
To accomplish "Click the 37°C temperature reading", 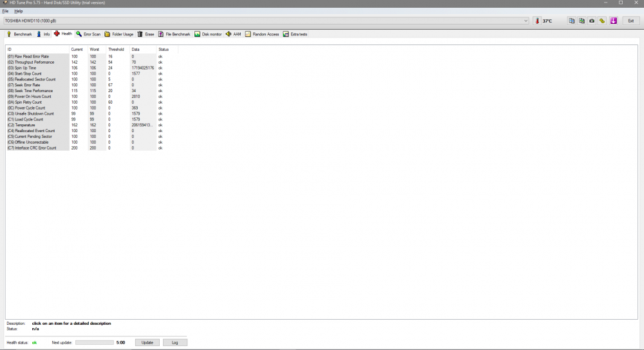I will (x=547, y=21).
